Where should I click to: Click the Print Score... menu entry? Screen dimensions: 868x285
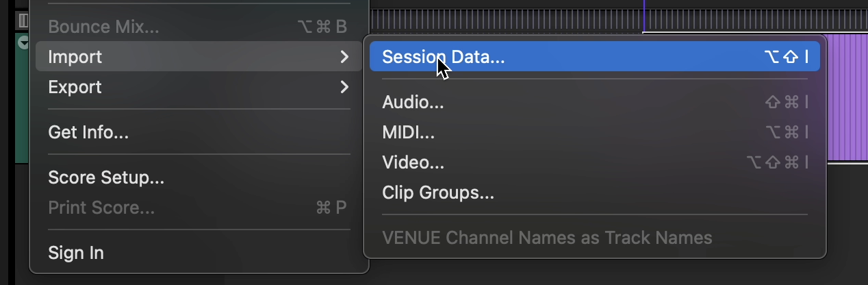101,208
